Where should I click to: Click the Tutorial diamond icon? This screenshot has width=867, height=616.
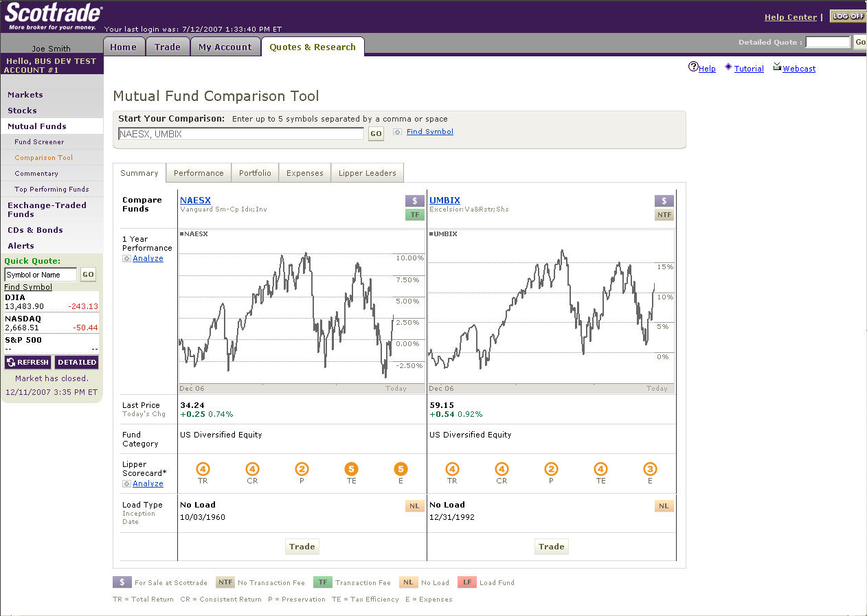pyautogui.click(x=728, y=67)
